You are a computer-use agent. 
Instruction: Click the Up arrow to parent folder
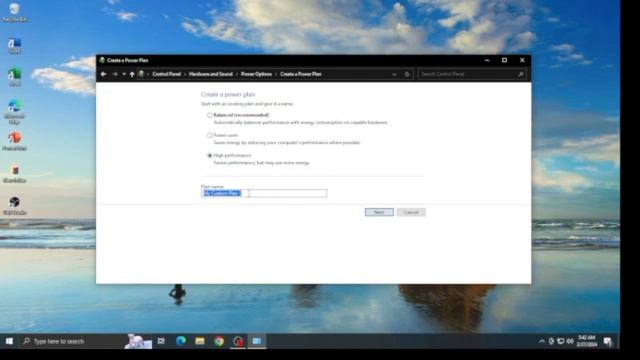click(x=132, y=74)
